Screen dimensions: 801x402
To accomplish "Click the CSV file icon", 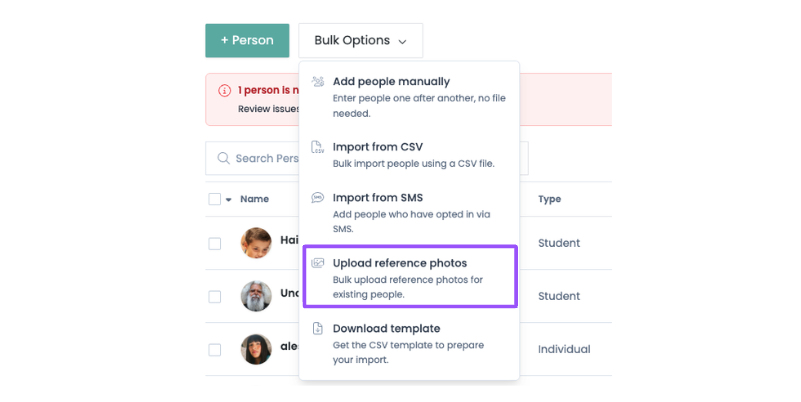I will (x=318, y=147).
